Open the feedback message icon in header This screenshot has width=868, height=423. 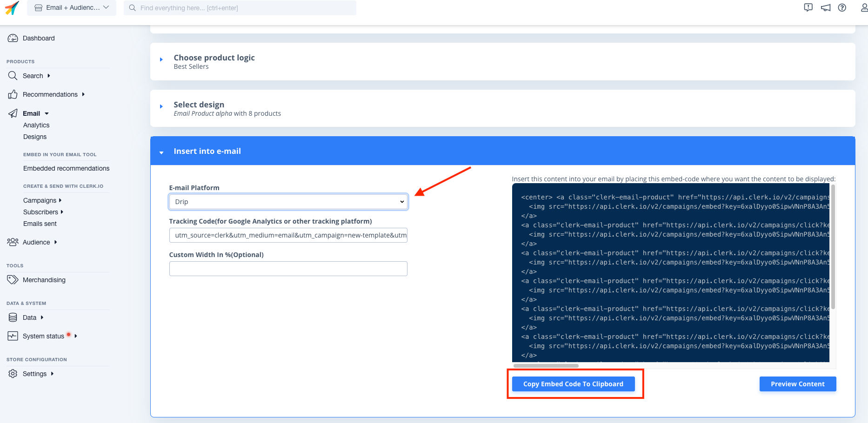808,7
